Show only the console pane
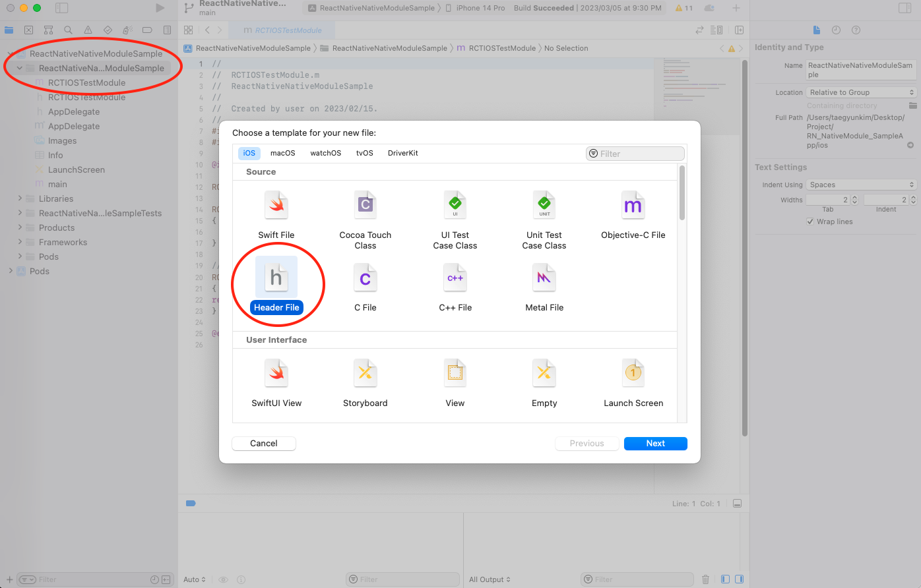921x588 pixels. [x=738, y=579]
